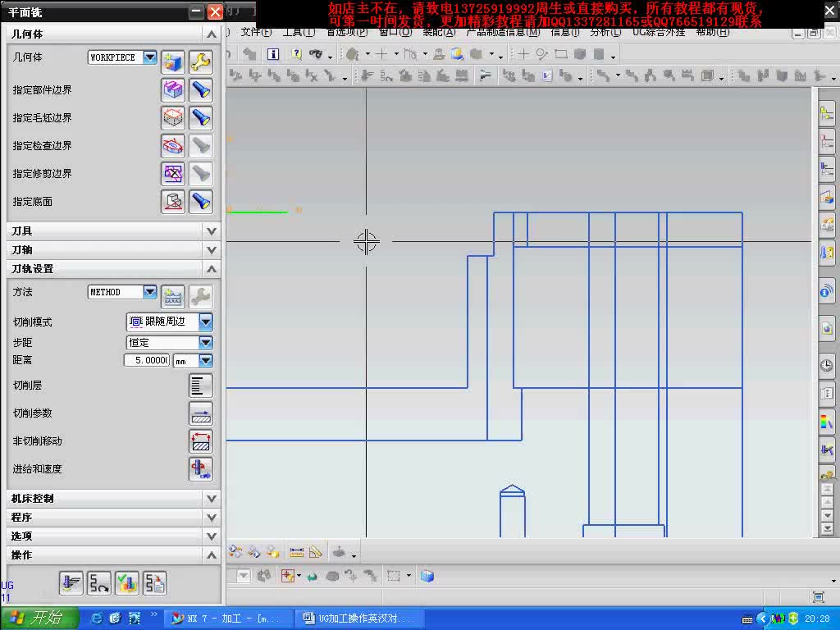
Task: Click the top navigator icon in right sidebar
Action: [827, 114]
